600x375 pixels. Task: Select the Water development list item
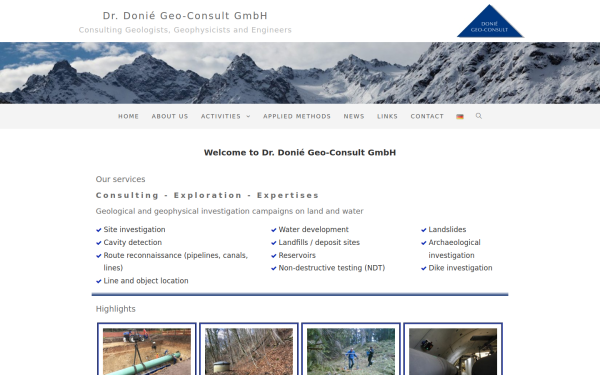[313, 230]
